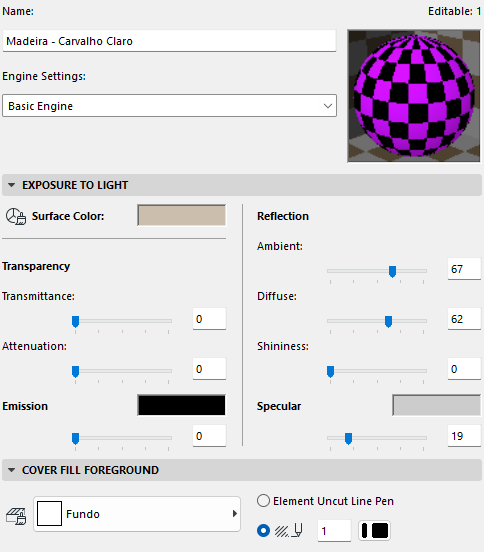Click the Specular value field 19

tap(464, 436)
